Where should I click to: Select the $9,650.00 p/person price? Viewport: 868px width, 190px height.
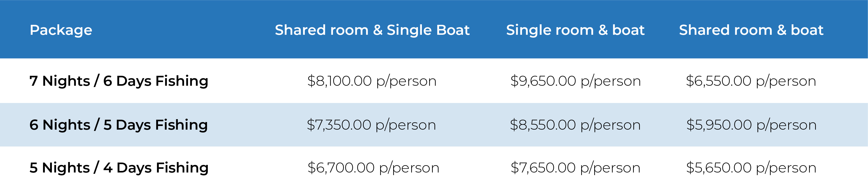click(x=575, y=81)
